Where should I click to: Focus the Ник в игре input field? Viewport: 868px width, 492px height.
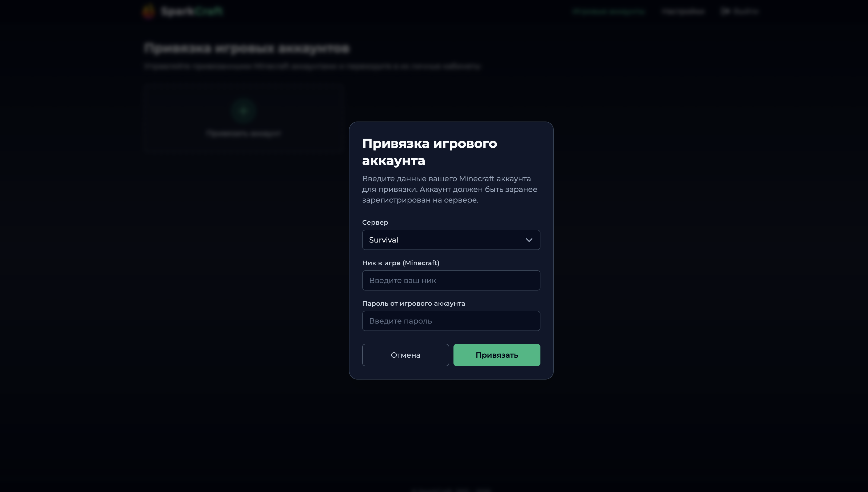(x=451, y=280)
